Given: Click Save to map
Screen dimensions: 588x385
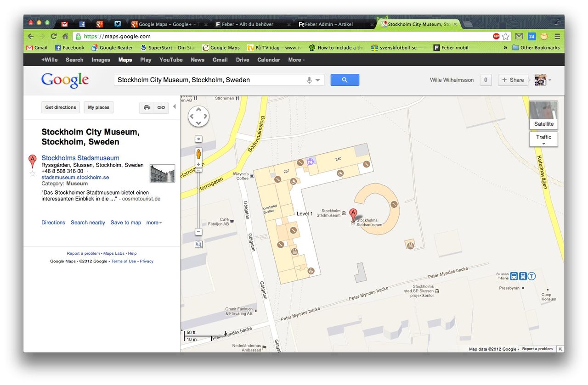Looking at the screenshot, I should (126, 223).
